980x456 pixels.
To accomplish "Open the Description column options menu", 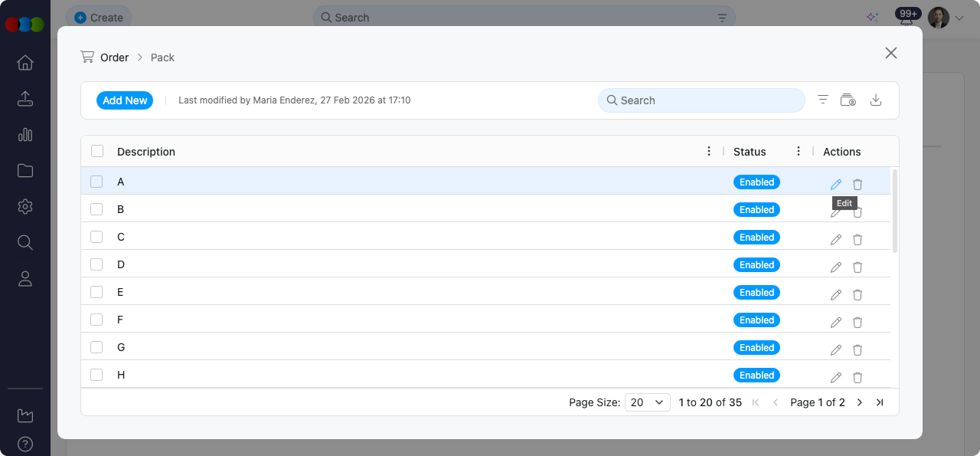I will (709, 151).
